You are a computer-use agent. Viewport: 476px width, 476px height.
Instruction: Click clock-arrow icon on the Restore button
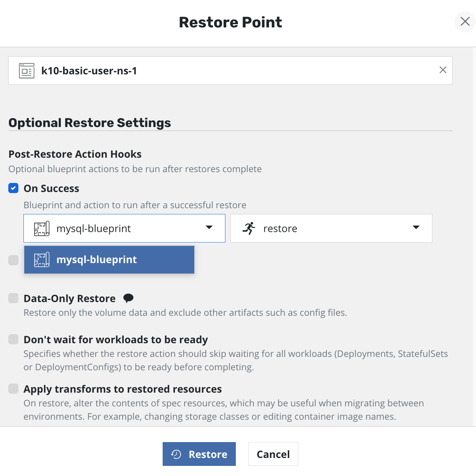point(176,454)
